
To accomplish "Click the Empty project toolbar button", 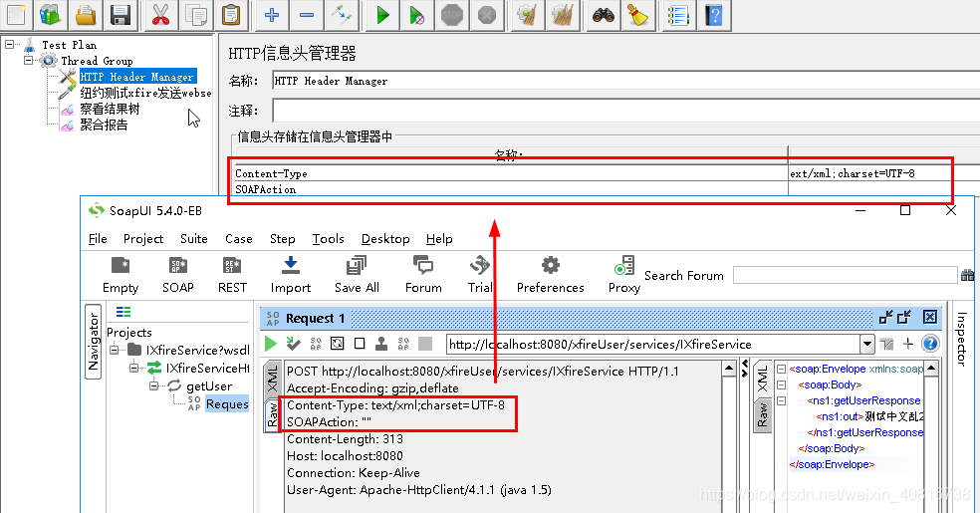I will tap(120, 275).
